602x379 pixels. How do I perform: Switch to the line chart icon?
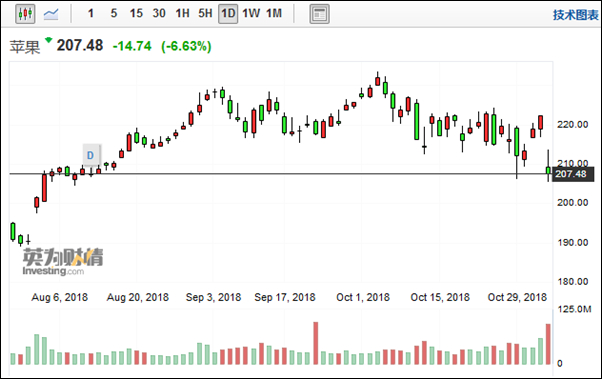point(51,14)
